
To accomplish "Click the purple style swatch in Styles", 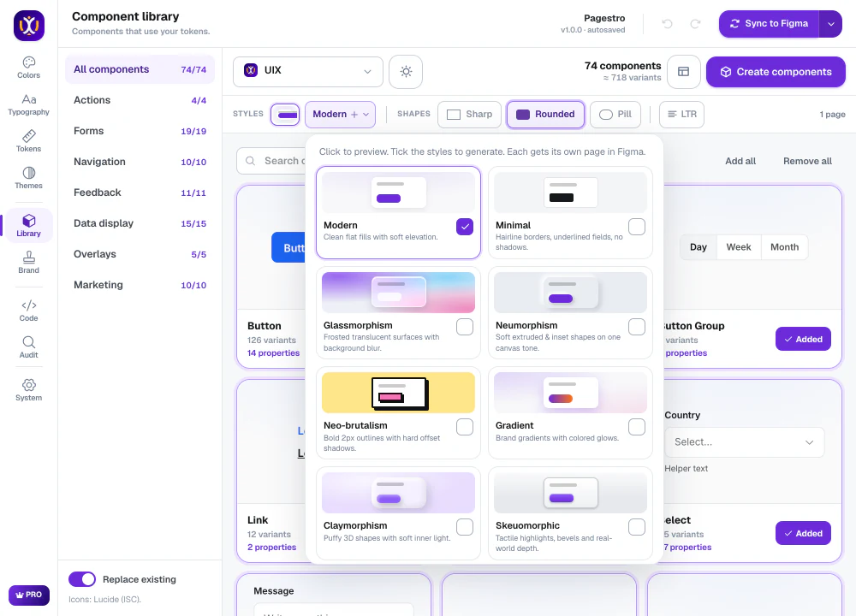I will pos(285,115).
